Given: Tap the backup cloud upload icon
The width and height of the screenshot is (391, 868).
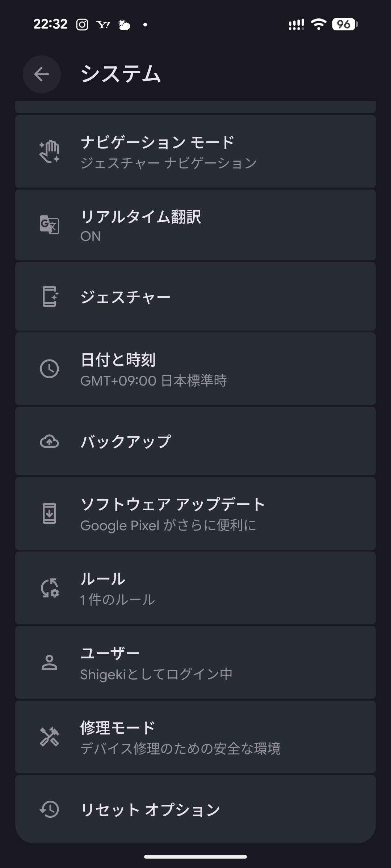Looking at the screenshot, I should coord(49,441).
